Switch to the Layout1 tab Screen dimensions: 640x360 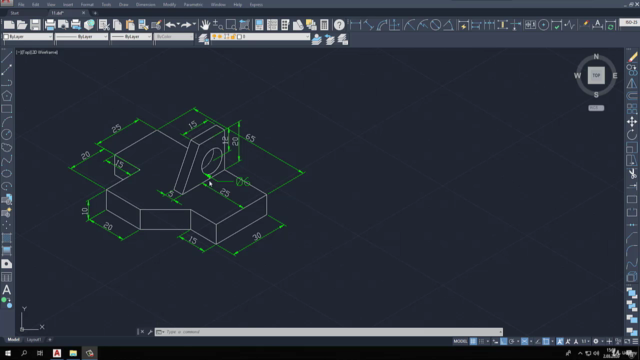point(33,340)
